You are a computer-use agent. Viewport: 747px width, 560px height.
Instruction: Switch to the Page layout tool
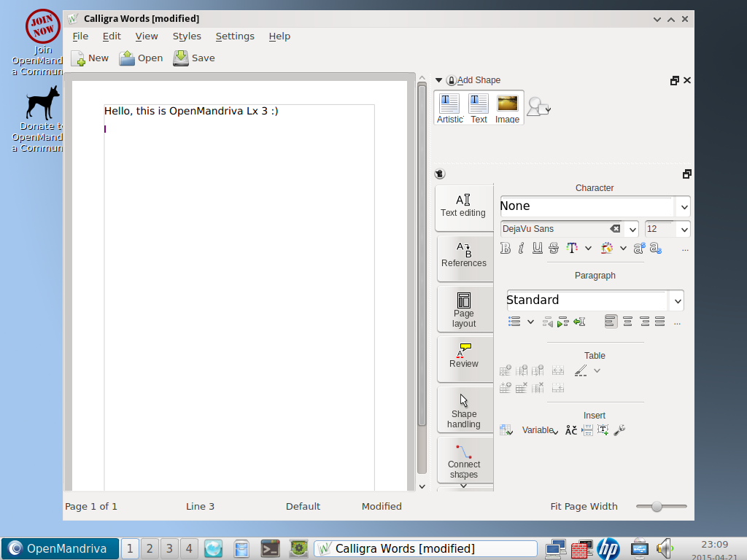click(464, 308)
